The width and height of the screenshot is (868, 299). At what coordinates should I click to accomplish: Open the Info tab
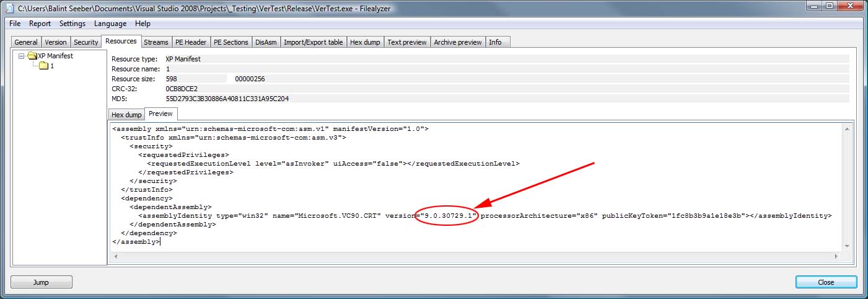point(498,42)
